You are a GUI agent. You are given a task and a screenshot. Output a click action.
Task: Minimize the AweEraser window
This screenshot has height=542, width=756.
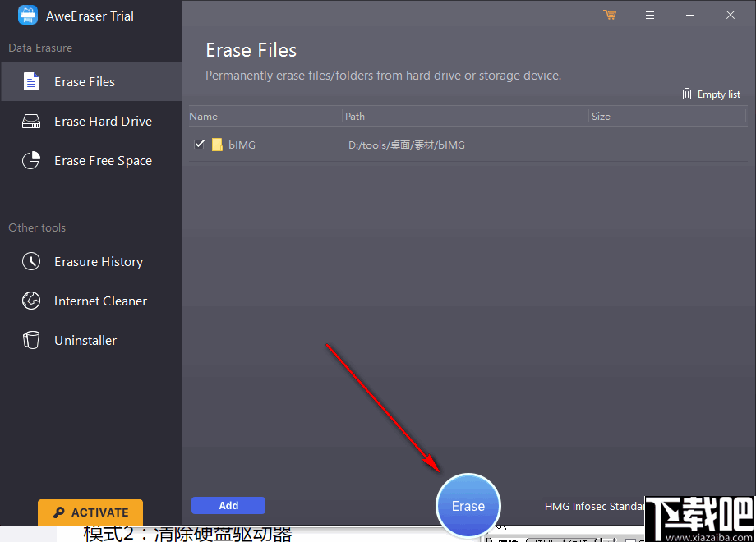tap(690, 16)
